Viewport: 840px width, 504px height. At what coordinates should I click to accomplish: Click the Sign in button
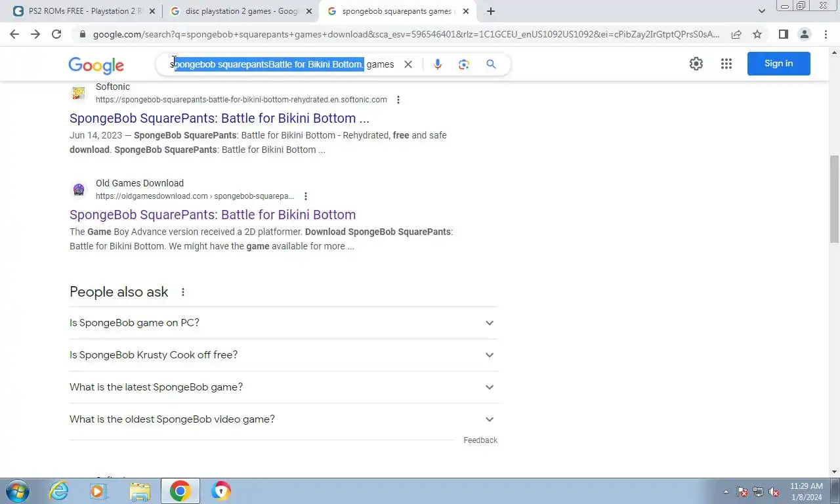tap(778, 64)
